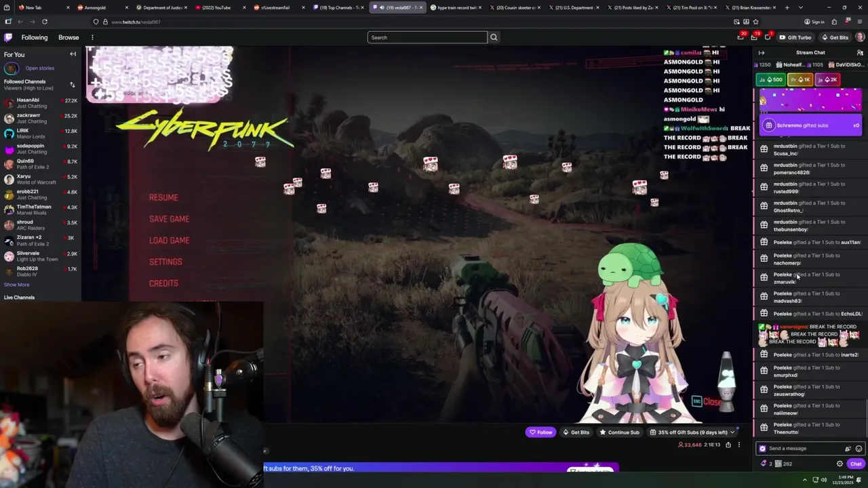
Task: Click the user avatar in top right
Action: point(860,37)
